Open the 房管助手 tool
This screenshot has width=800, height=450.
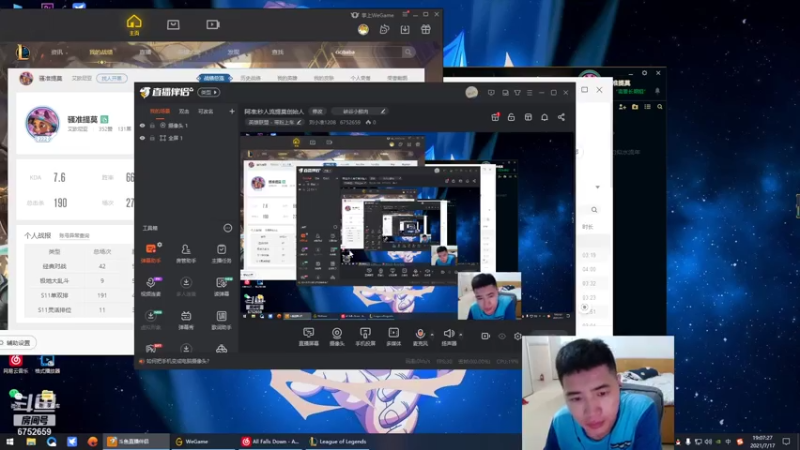pyautogui.click(x=186, y=253)
